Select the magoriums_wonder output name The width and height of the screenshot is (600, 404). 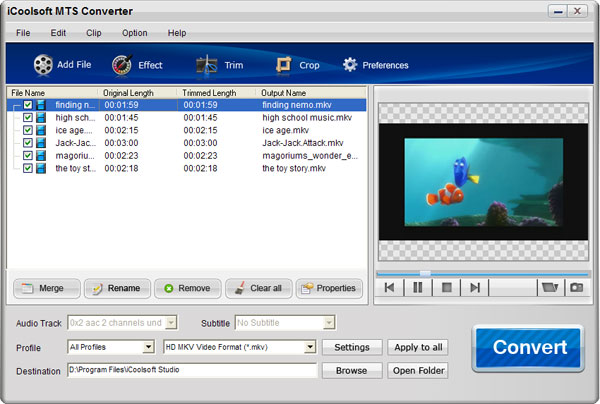(x=310, y=156)
